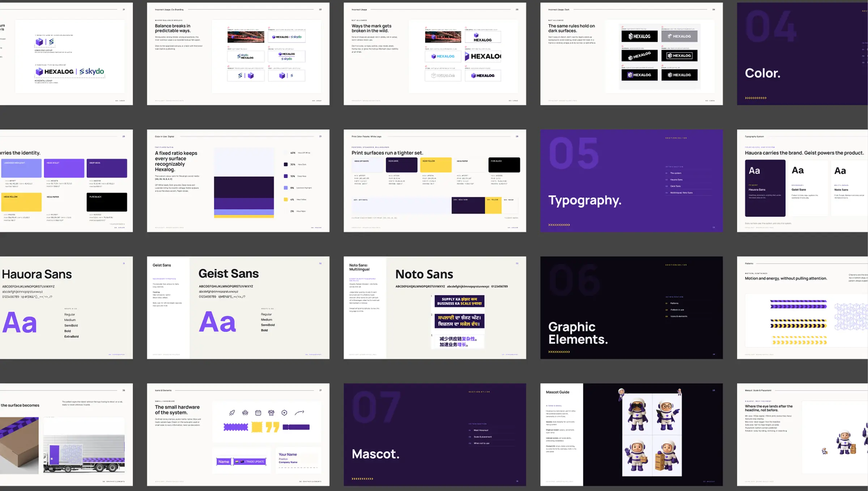Select the Hexa Dark swatch on the print palette slide
The width and height of the screenshot is (868, 491).
point(401,165)
